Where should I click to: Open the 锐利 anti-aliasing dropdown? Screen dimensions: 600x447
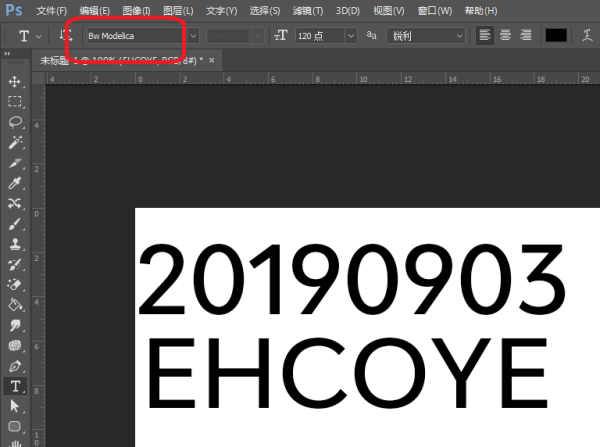pos(426,36)
